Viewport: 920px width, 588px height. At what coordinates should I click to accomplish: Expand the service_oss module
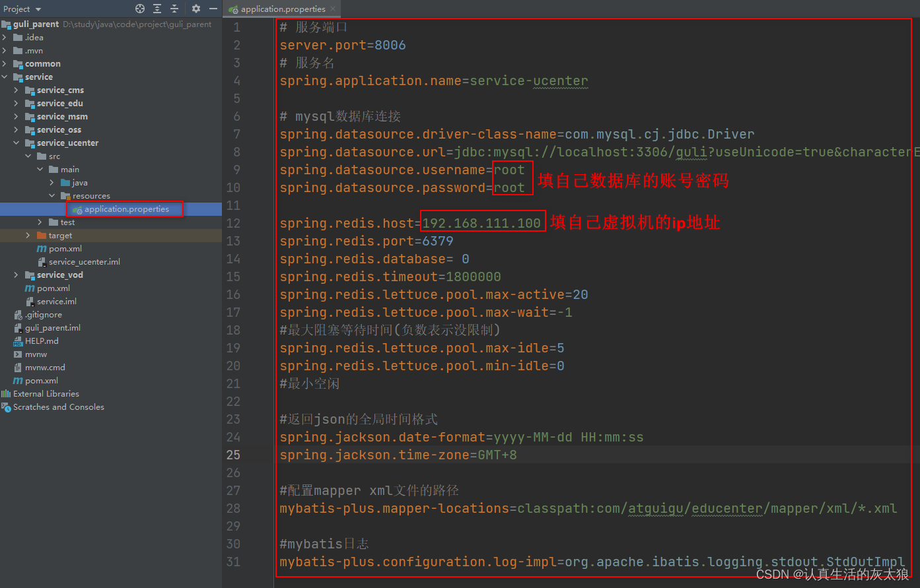click(x=17, y=130)
